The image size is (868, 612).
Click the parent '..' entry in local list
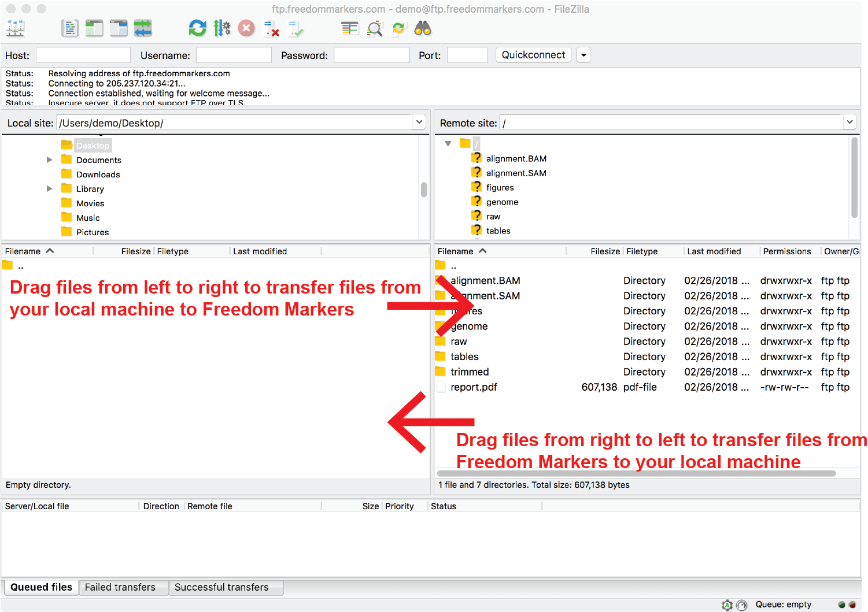[21, 266]
